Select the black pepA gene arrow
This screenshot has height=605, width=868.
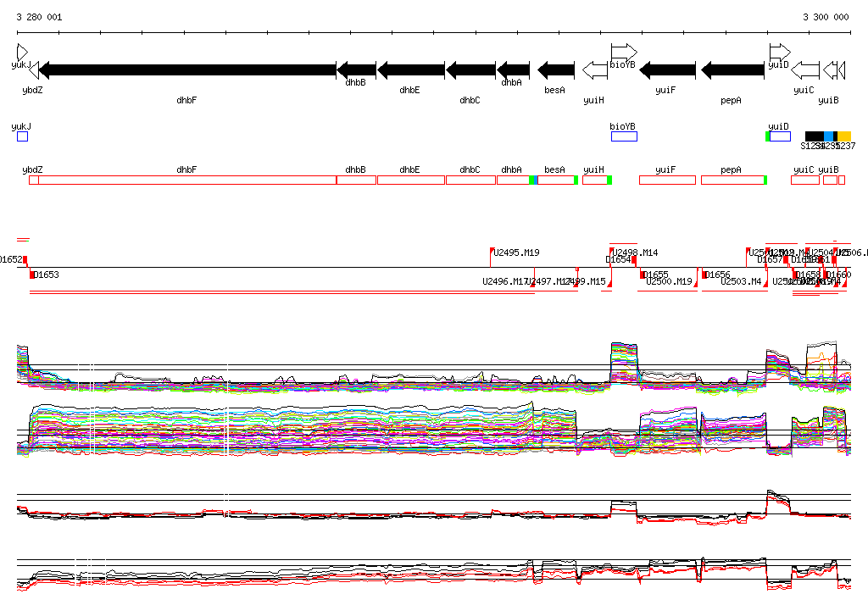(x=732, y=70)
